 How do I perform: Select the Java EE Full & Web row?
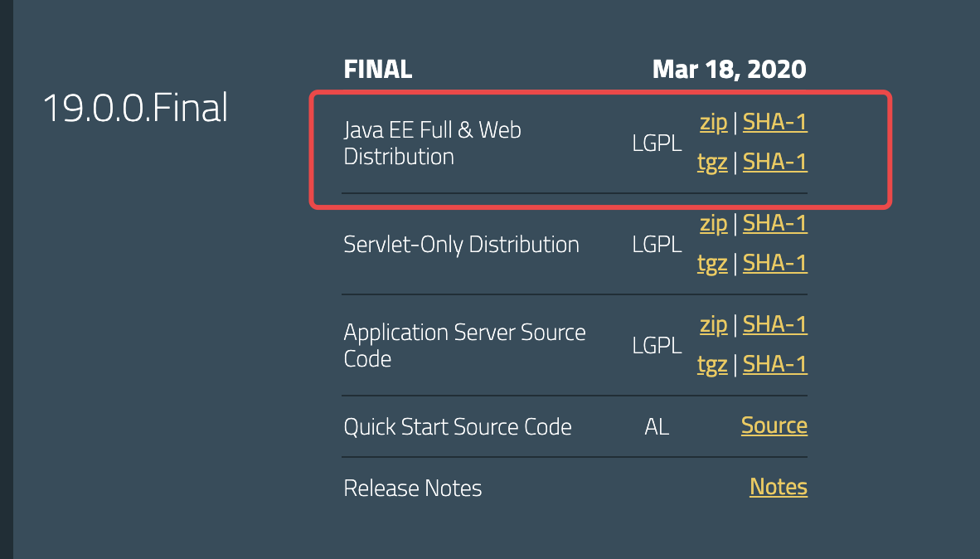coord(432,143)
